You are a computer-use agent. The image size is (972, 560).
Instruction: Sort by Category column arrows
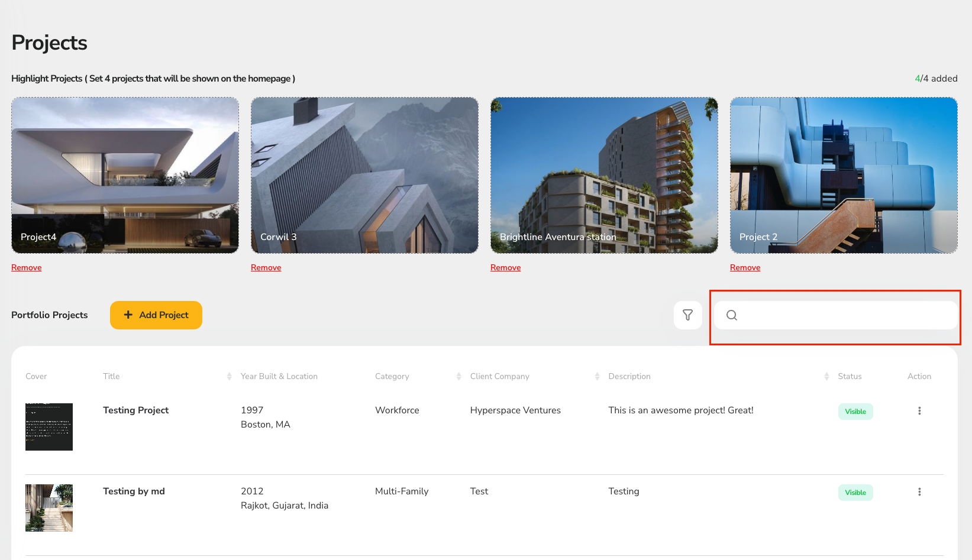click(x=458, y=377)
